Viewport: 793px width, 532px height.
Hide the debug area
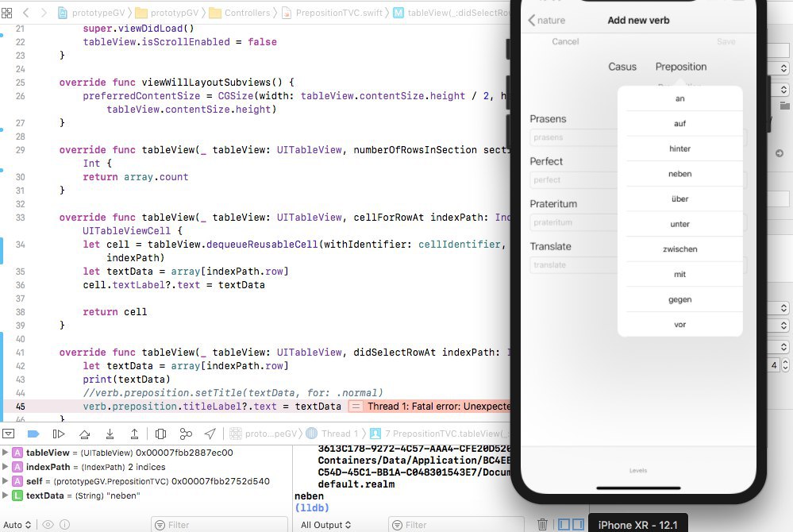9,434
